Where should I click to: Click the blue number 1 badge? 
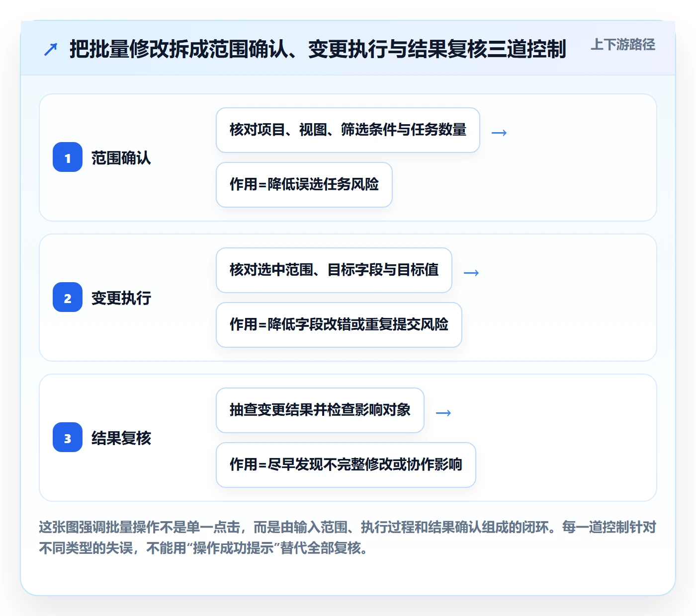68,157
